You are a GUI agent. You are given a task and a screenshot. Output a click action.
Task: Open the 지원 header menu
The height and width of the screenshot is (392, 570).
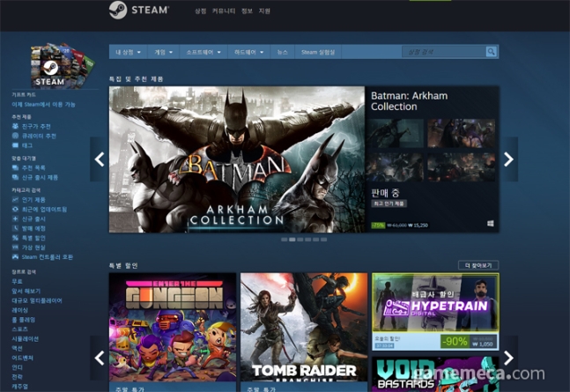point(264,11)
